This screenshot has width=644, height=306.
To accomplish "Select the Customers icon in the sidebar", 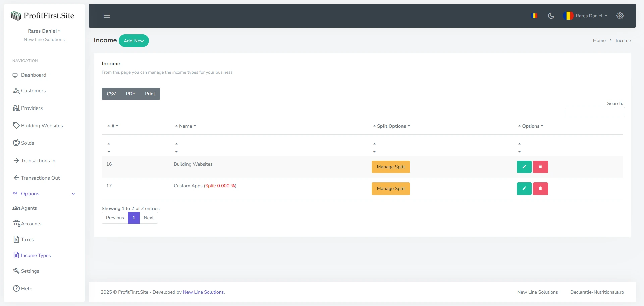I will (x=16, y=91).
